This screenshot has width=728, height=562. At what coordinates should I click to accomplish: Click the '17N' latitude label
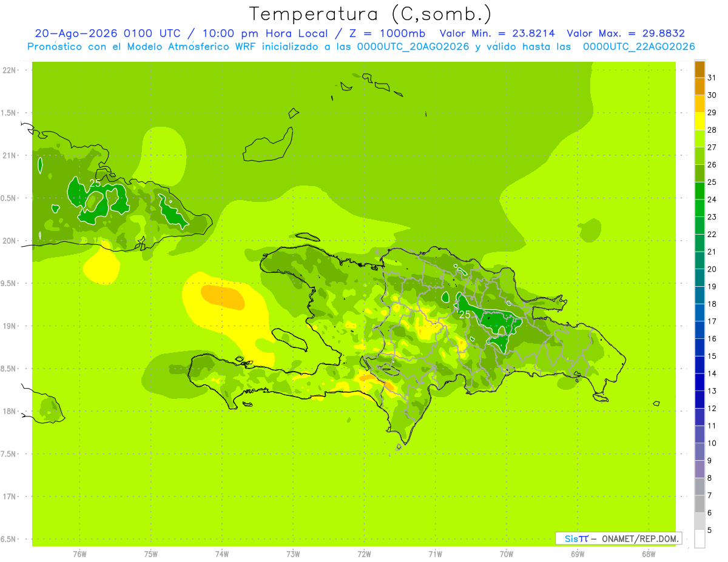coord(8,497)
